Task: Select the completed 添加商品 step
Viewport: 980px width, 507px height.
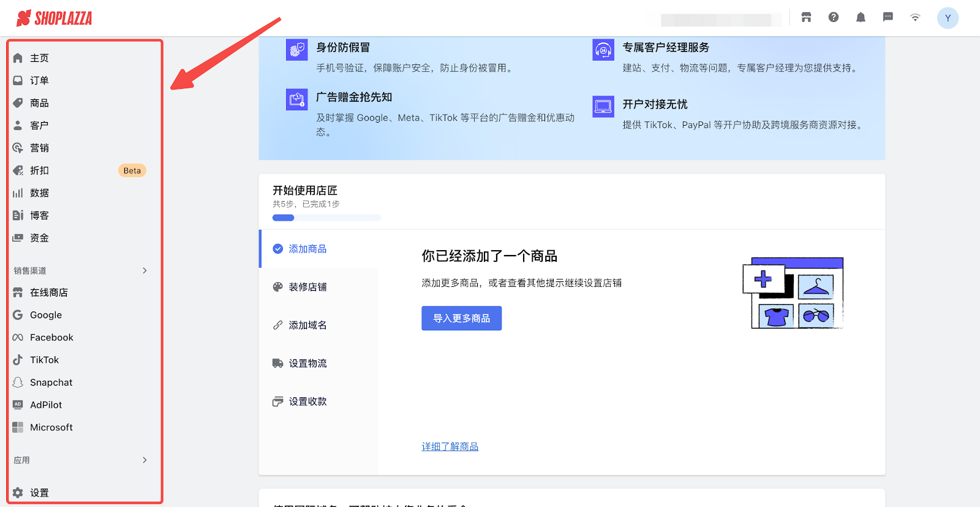Action: (307, 249)
